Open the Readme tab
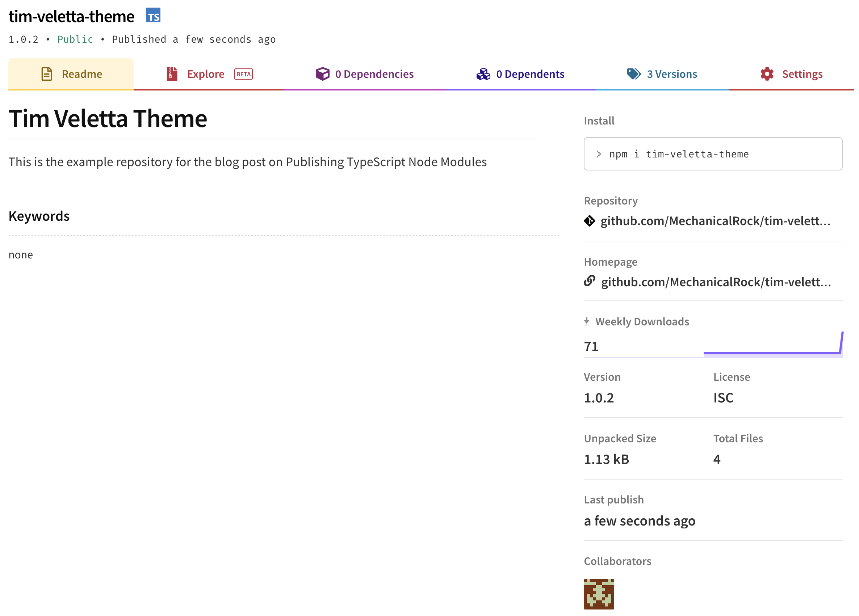The width and height of the screenshot is (859, 616). tap(71, 74)
